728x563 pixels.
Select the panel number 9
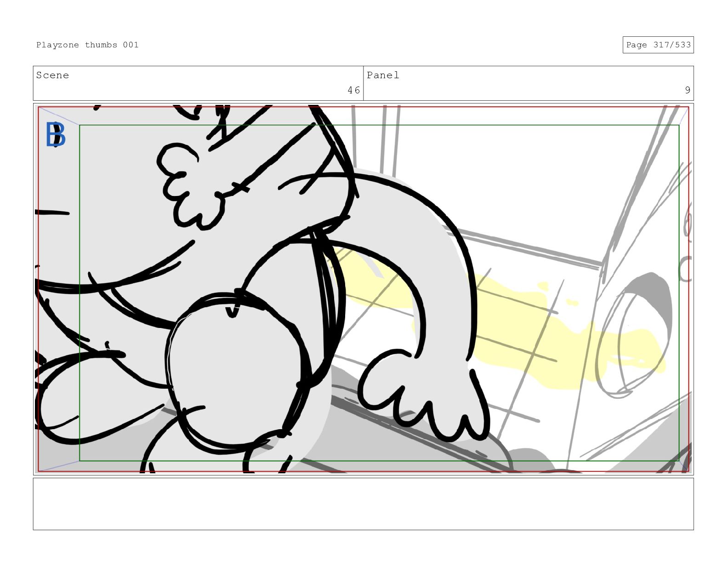(687, 90)
